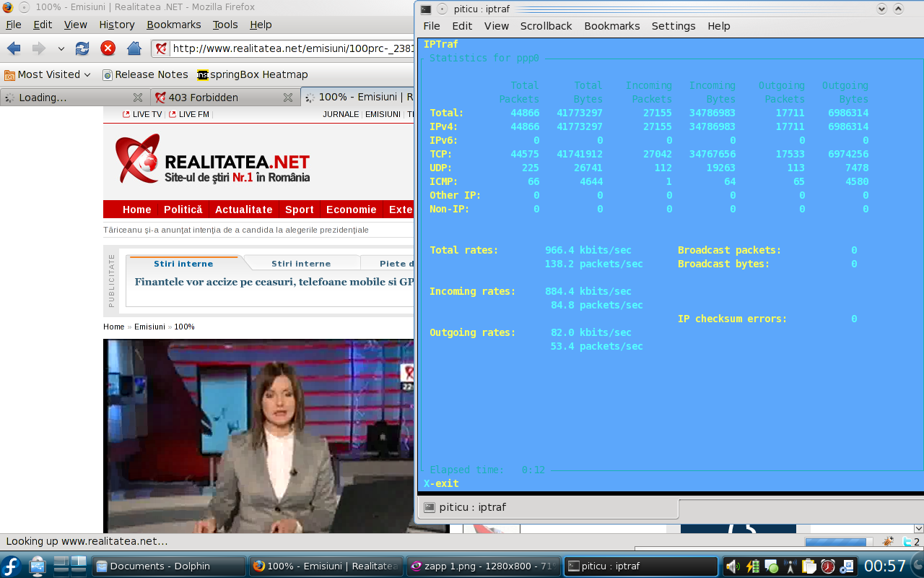Image resolution: width=924 pixels, height=578 pixels.
Task: Click Home in the breadcrumb trail
Action: 114,327
